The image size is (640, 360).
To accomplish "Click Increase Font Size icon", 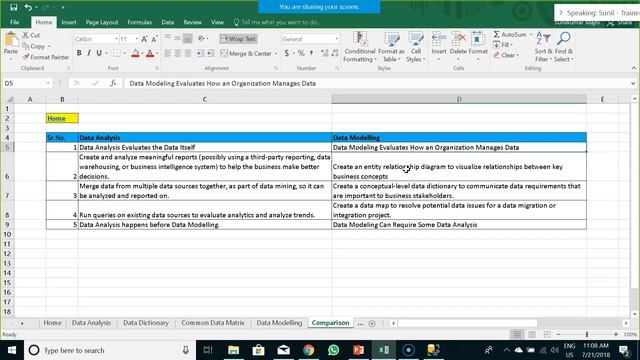I will 144,39.
